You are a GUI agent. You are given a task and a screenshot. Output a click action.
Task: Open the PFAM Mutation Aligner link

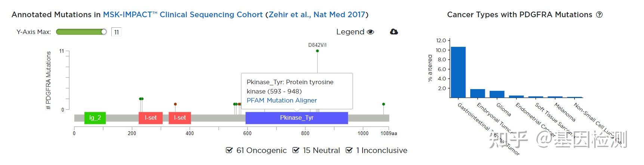(x=281, y=100)
